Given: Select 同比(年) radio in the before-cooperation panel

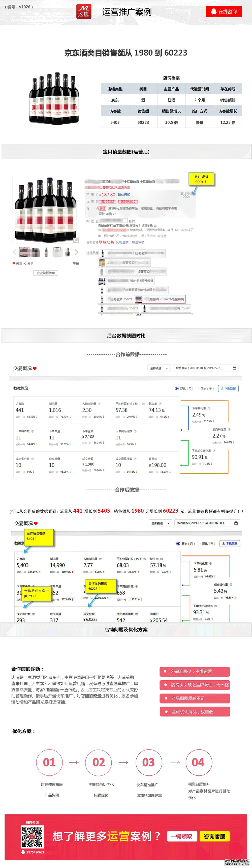Looking at the screenshot, I should [198, 389].
